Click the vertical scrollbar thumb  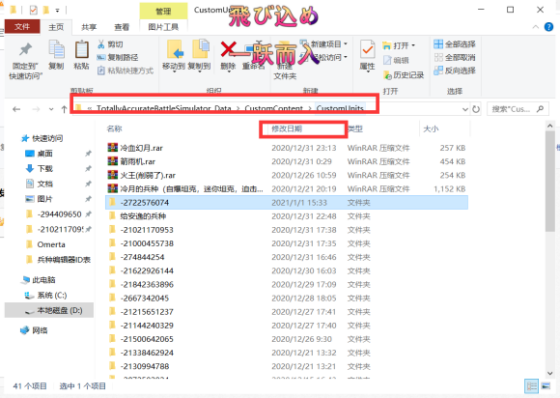pos(550,181)
